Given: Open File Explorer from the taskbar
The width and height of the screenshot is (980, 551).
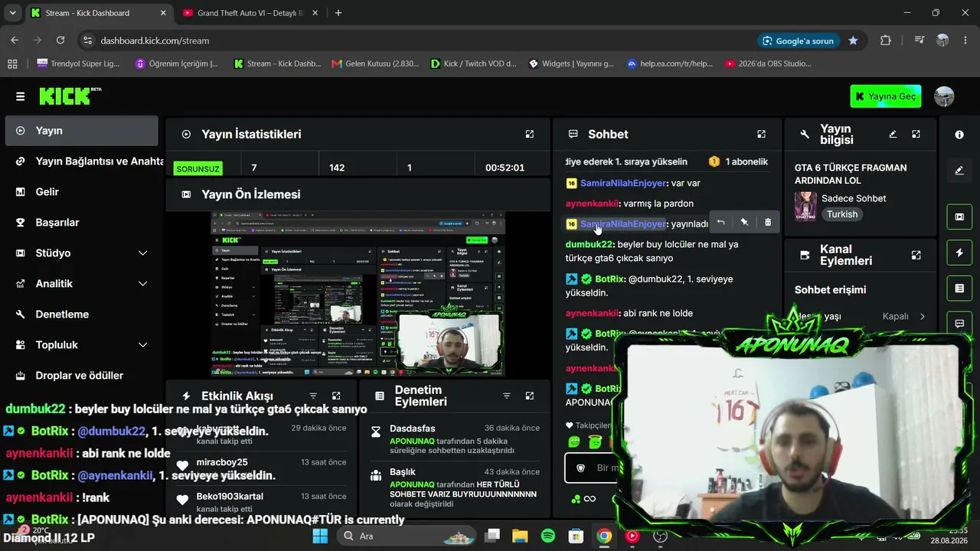Looking at the screenshot, I should coord(520,536).
